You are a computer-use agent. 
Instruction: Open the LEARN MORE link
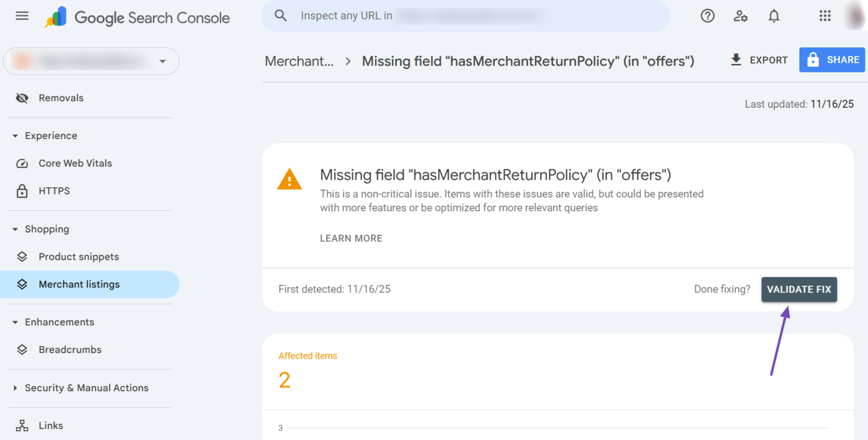(x=351, y=238)
